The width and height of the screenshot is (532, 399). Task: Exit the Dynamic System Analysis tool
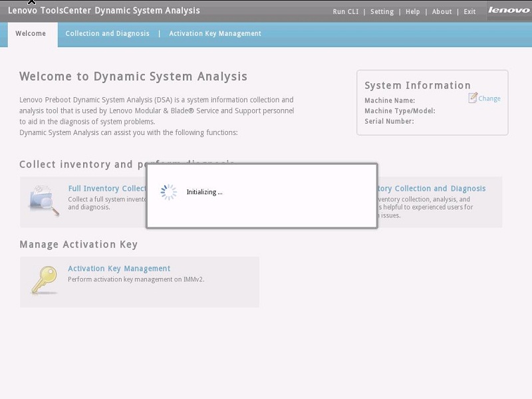pyautogui.click(x=469, y=12)
